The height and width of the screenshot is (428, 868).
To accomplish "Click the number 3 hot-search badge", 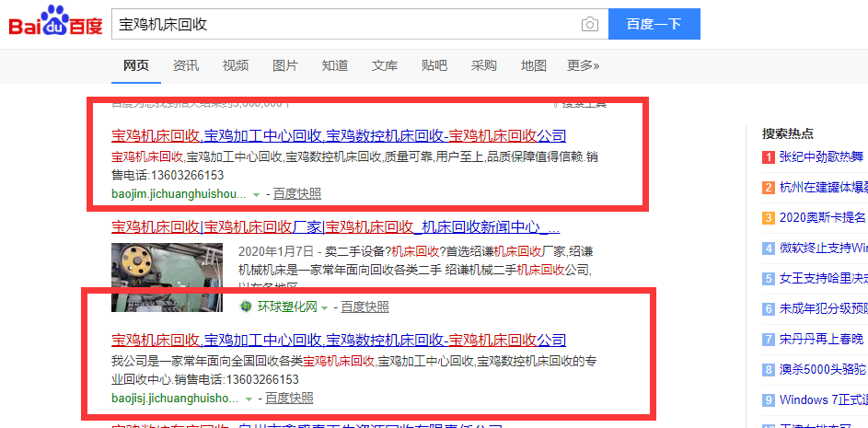I will pyautogui.click(x=768, y=217).
